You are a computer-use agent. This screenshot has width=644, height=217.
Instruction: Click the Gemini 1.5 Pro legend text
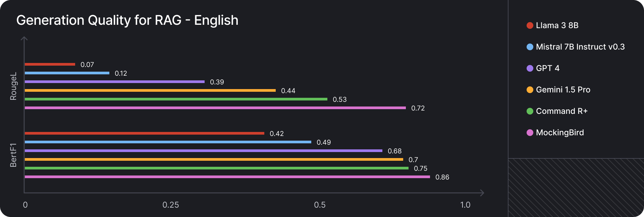pyautogui.click(x=563, y=90)
